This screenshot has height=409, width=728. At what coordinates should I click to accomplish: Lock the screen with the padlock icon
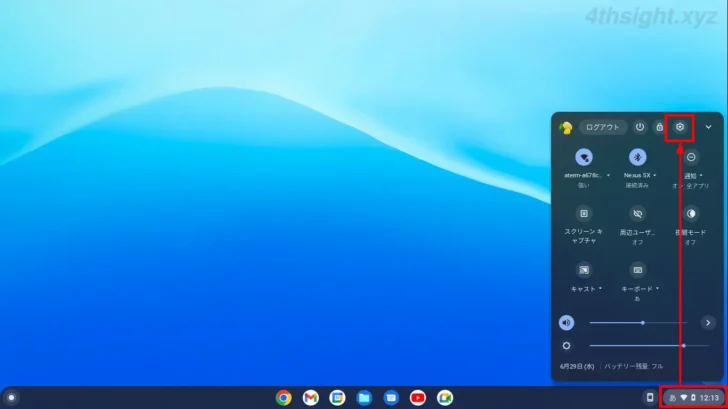click(x=659, y=127)
